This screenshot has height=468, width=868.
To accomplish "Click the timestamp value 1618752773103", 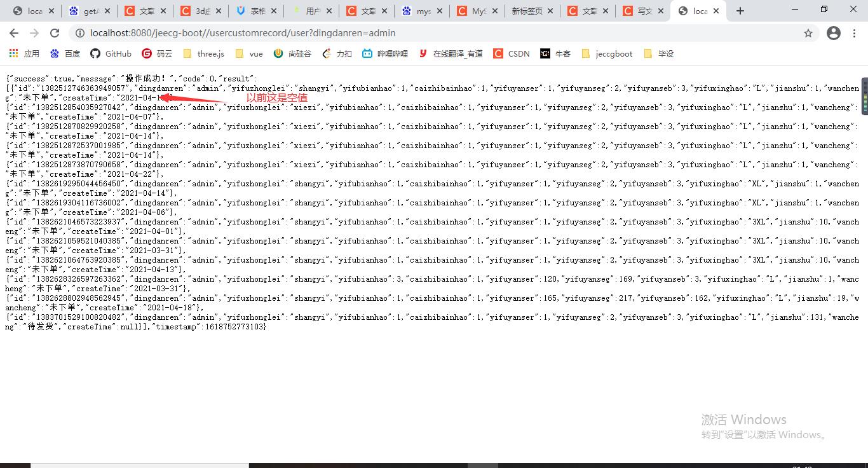I will click(x=233, y=327).
